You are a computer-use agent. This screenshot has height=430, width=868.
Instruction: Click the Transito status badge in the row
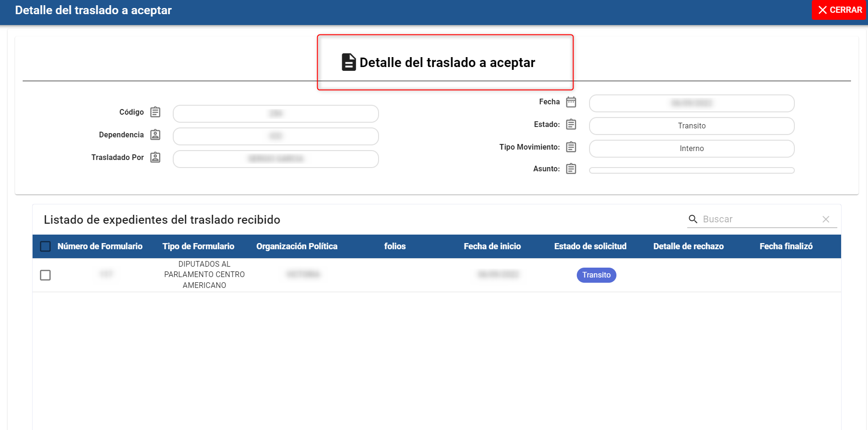pyautogui.click(x=596, y=275)
